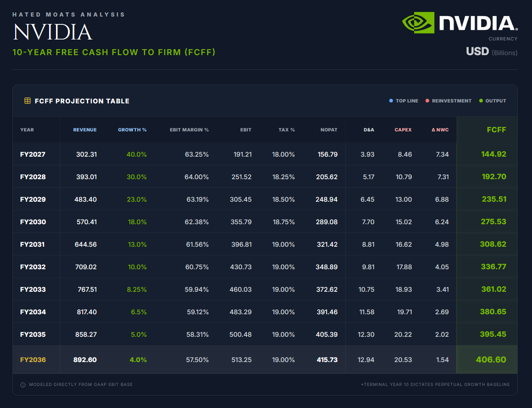Click the FY2028 row label
Viewport: 532px width, 408px height.
(33, 176)
